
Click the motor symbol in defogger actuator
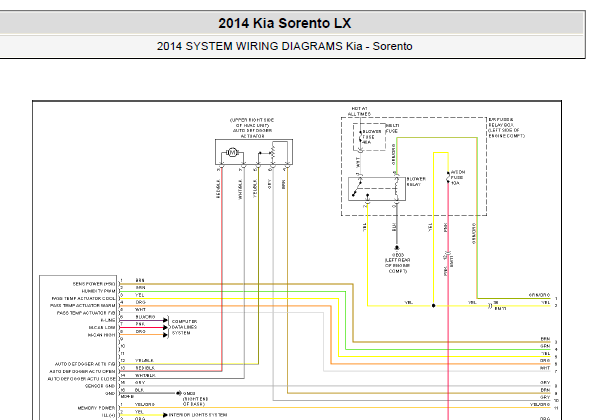(x=233, y=152)
